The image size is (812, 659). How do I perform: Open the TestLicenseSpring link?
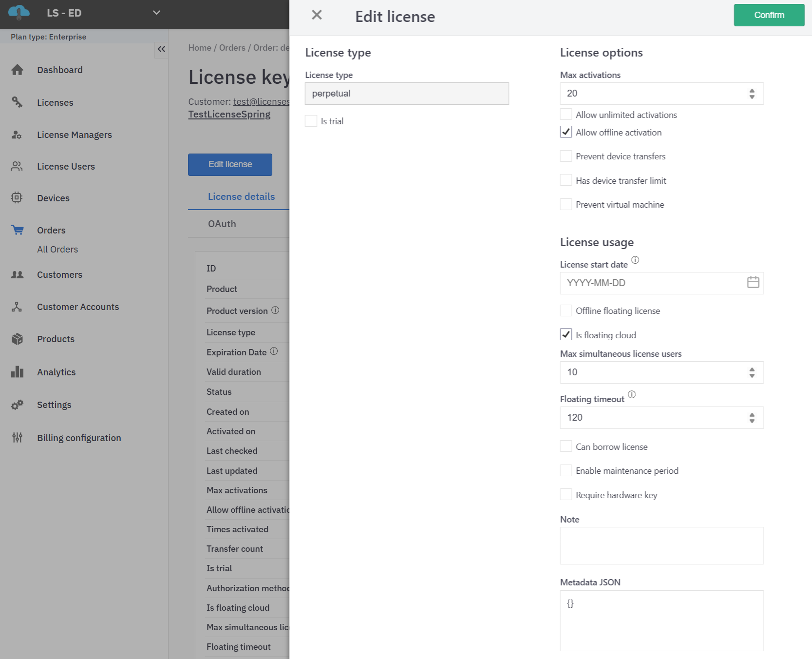click(x=229, y=115)
